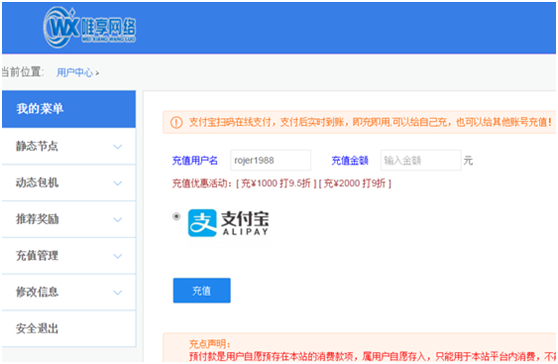Click the 充￥2000 打9折 promotion text
The image size is (558, 364).
click(x=355, y=184)
